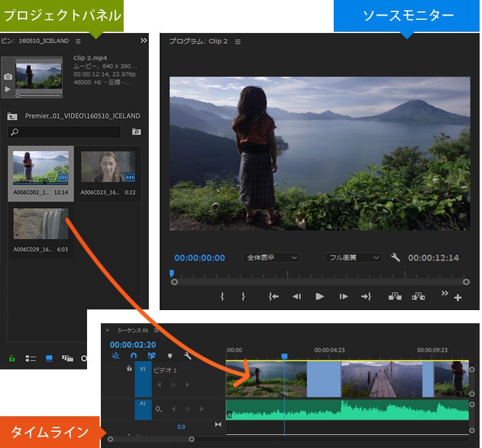Click the playhead on the timeline ruler
Image resolution: width=482 pixels, height=448 pixels.
285,356
